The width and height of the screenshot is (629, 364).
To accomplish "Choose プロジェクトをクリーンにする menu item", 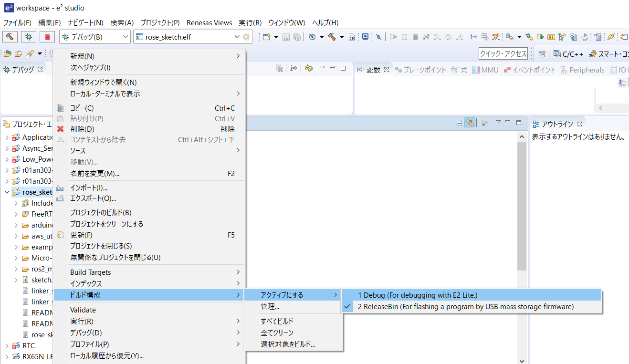I will point(149,224).
